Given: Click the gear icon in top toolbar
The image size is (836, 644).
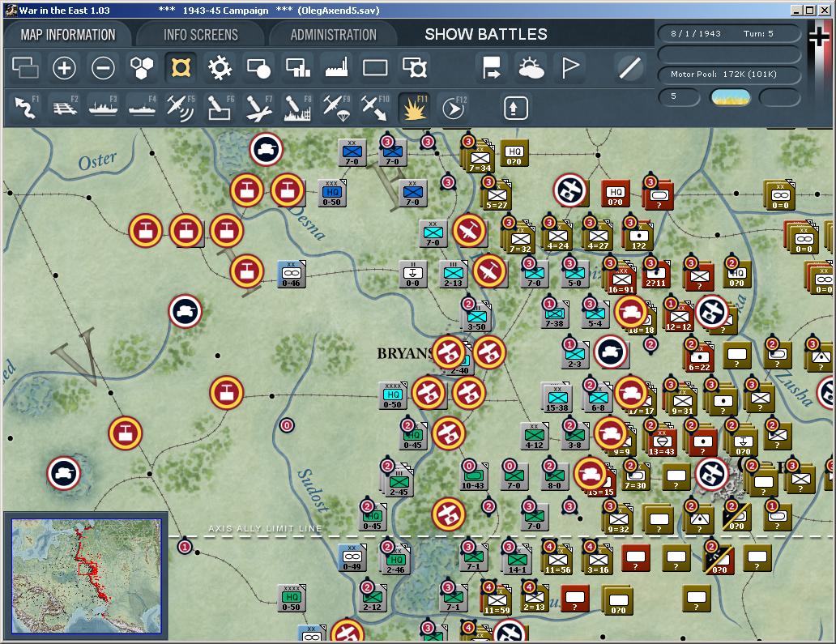Looking at the screenshot, I should 220,68.
